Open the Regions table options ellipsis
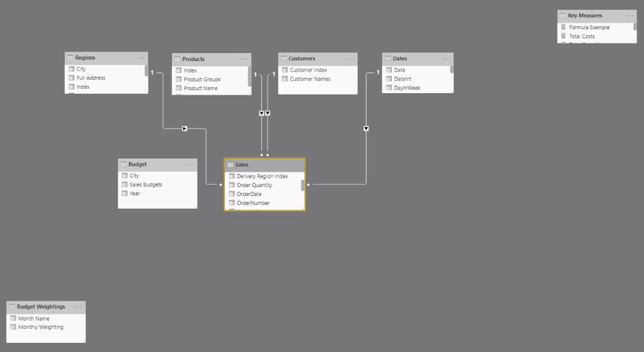Viewport: 644px width, 352px height. pos(141,58)
